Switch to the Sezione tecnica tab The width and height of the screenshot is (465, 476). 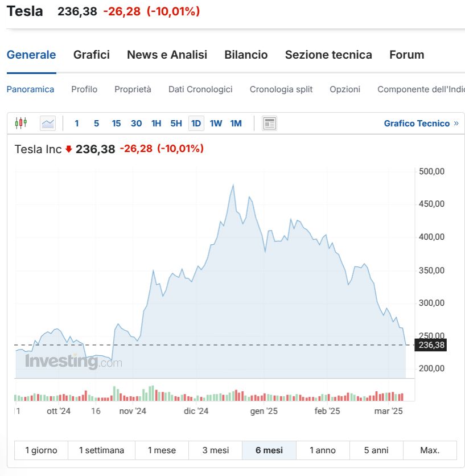click(x=328, y=55)
